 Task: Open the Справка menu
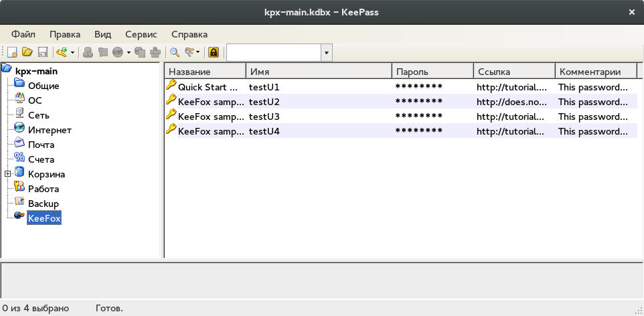point(189,35)
